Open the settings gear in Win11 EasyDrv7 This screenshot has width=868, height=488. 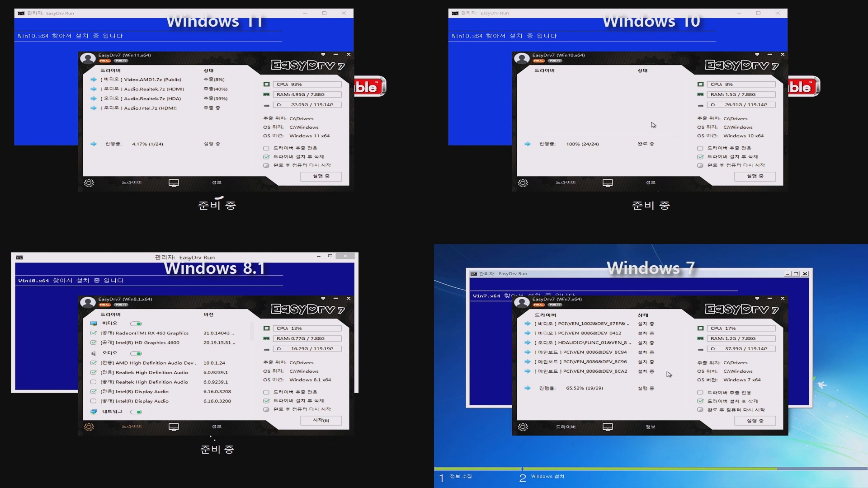pyautogui.click(x=89, y=183)
